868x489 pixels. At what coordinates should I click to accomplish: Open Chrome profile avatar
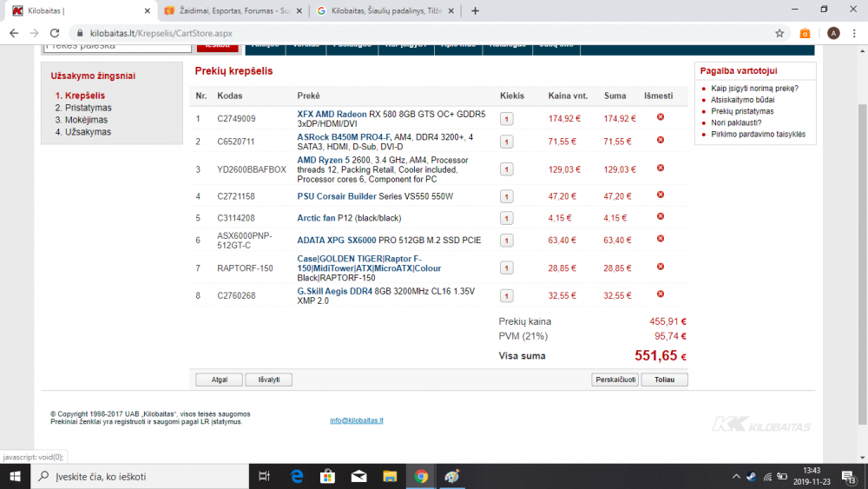point(833,33)
